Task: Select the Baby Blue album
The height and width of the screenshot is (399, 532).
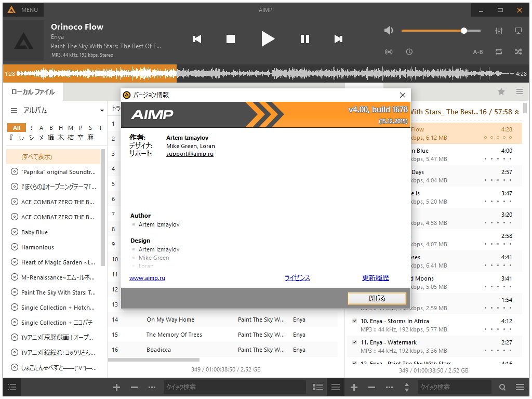Action: [54, 232]
